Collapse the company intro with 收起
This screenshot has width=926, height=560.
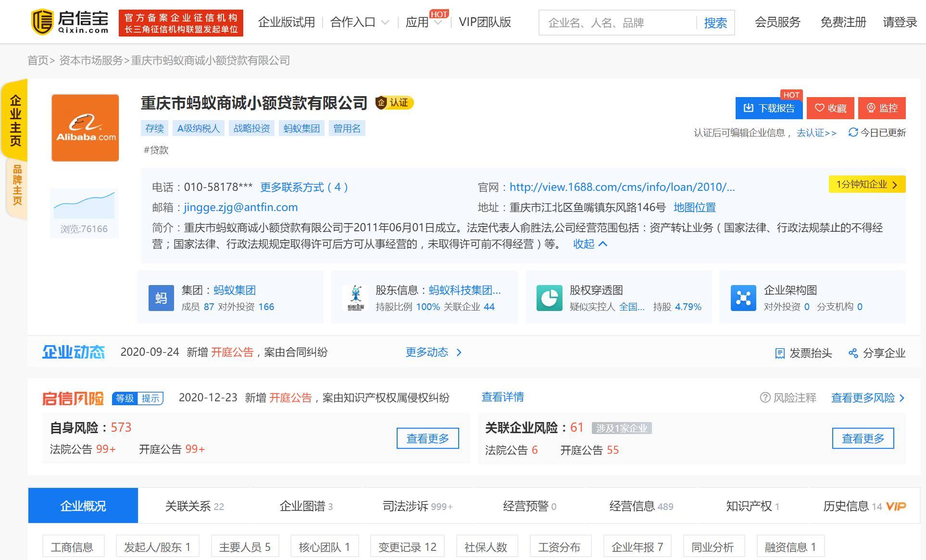pos(590,244)
